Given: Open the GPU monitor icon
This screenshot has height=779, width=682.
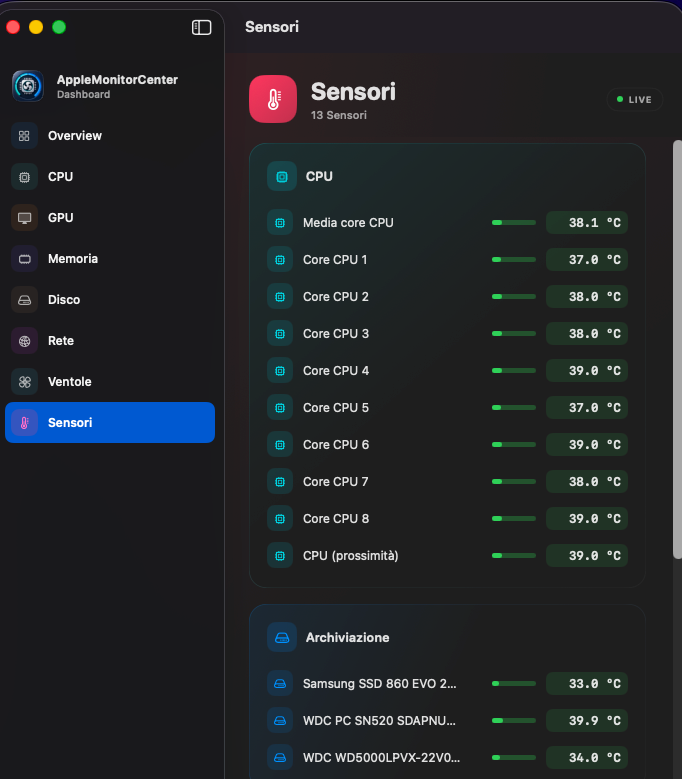Looking at the screenshot, I should click(x=24, y=218).
